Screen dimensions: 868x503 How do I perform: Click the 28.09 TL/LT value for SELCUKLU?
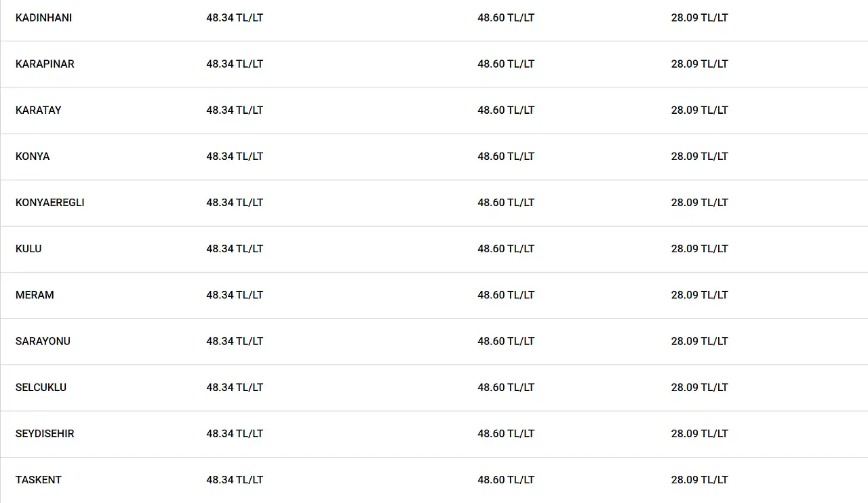point(699,387)
